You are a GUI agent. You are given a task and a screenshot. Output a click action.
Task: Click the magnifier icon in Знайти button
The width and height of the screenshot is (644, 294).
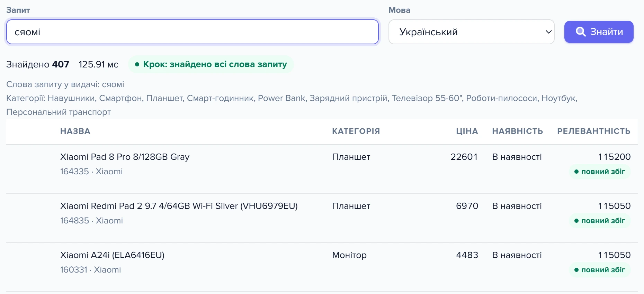pyautogui.click(x=581, y=32)
